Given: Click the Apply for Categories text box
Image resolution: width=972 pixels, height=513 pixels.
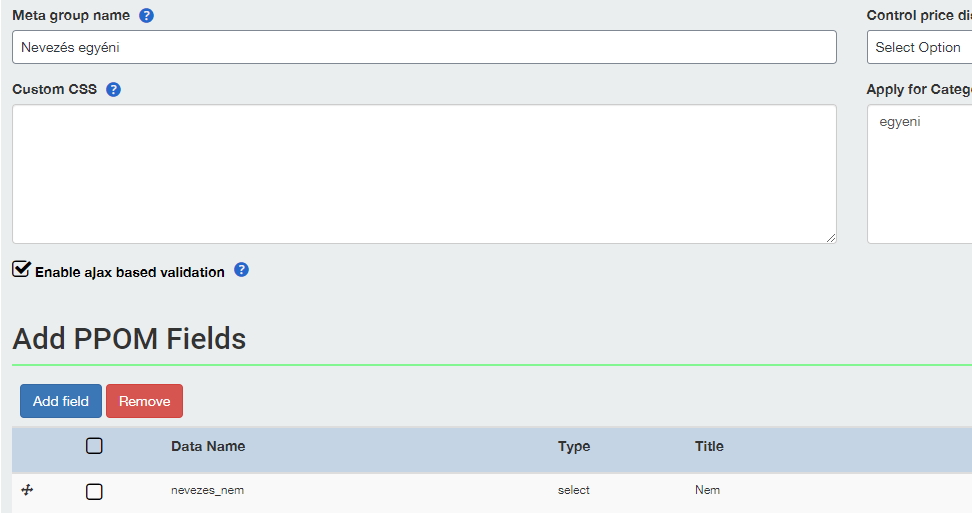Looking at the screenshot, I should pos(919,174).
